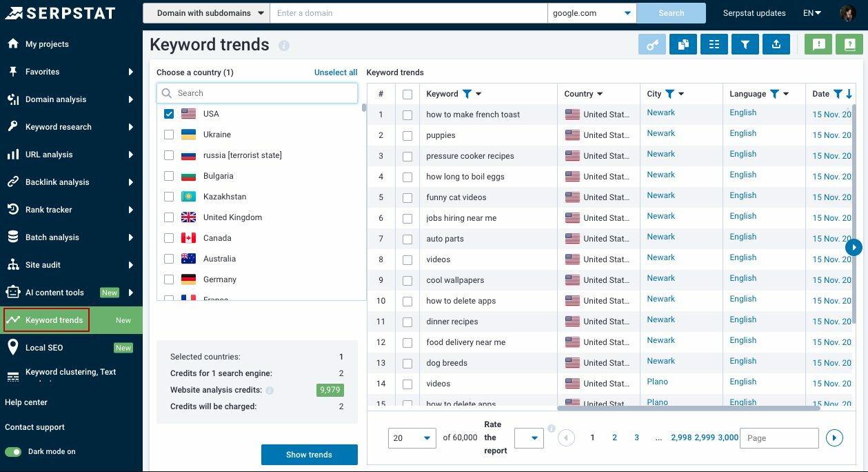Click the horizontal scrollbar under the table
The width and height of the screenshot is (868, 472).
click(688, 408)
